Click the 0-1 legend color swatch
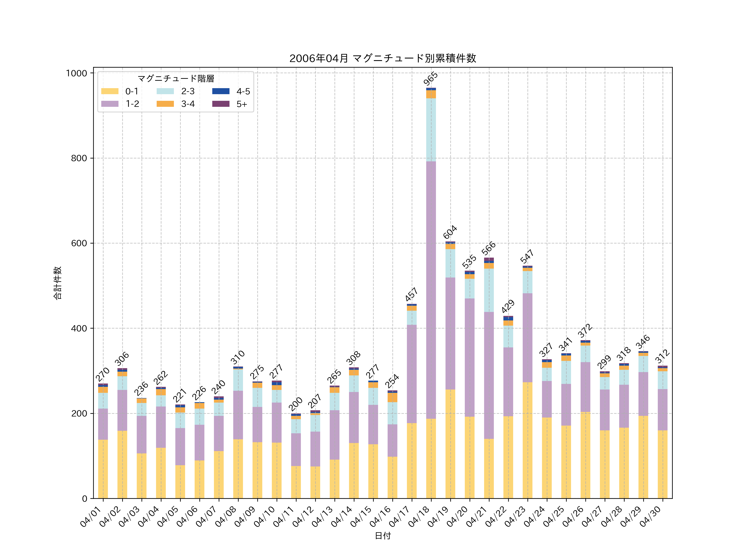This screenshot has height=560, width=747. (x=110, y=91)
